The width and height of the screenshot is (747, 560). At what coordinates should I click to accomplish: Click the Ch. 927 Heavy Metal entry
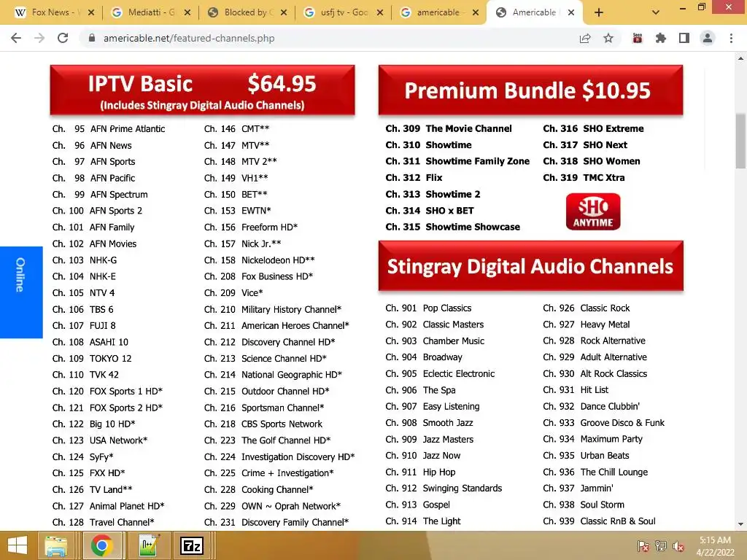point(586,324)
